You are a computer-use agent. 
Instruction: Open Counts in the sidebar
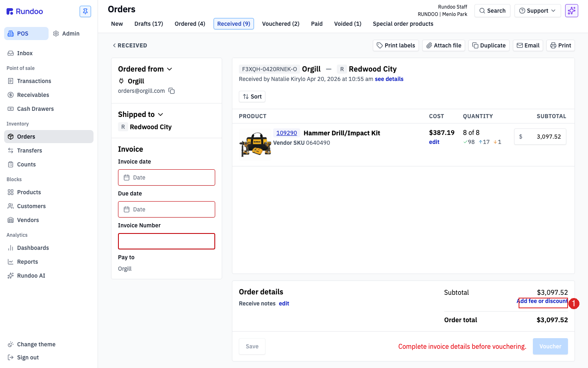(x=49, y=164)
